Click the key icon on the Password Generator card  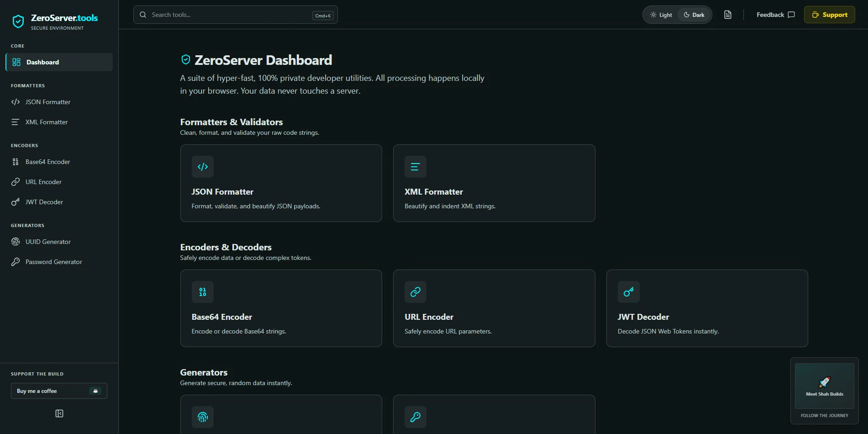point(416,417)
